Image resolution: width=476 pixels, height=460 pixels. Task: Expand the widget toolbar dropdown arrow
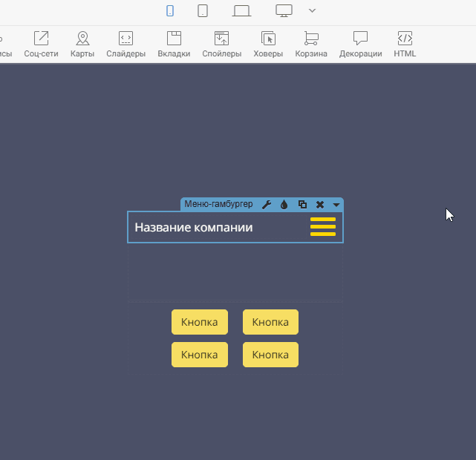tap(336, 205)
